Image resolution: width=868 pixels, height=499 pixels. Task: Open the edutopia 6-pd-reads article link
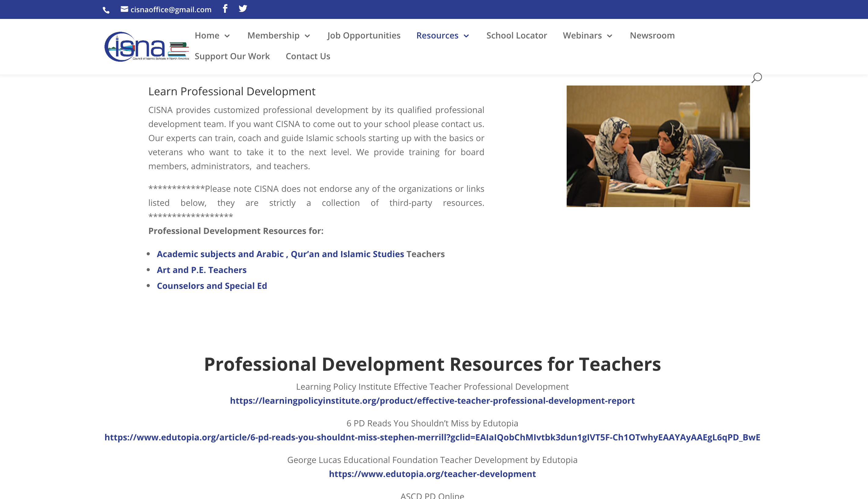tap(432, 437)
